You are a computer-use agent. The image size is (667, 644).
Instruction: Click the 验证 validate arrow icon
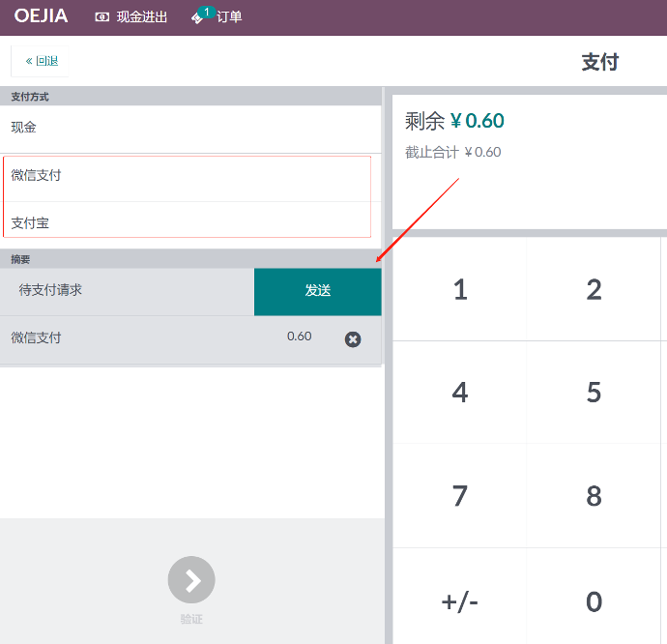(191, 580)
